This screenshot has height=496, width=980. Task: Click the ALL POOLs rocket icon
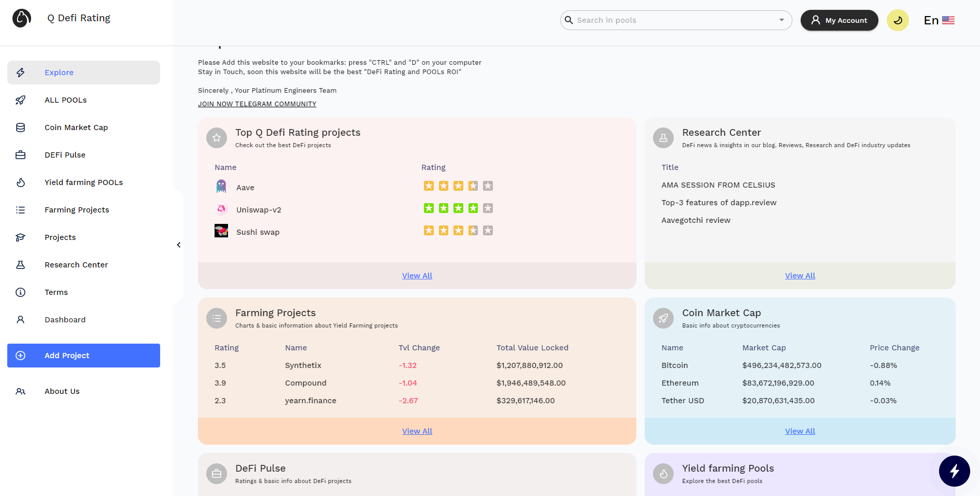coord(21,100)
